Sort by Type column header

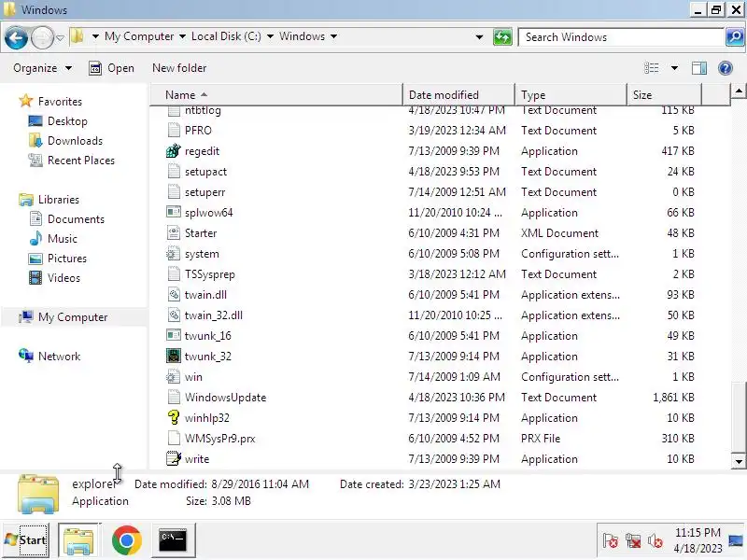(571, 95)
